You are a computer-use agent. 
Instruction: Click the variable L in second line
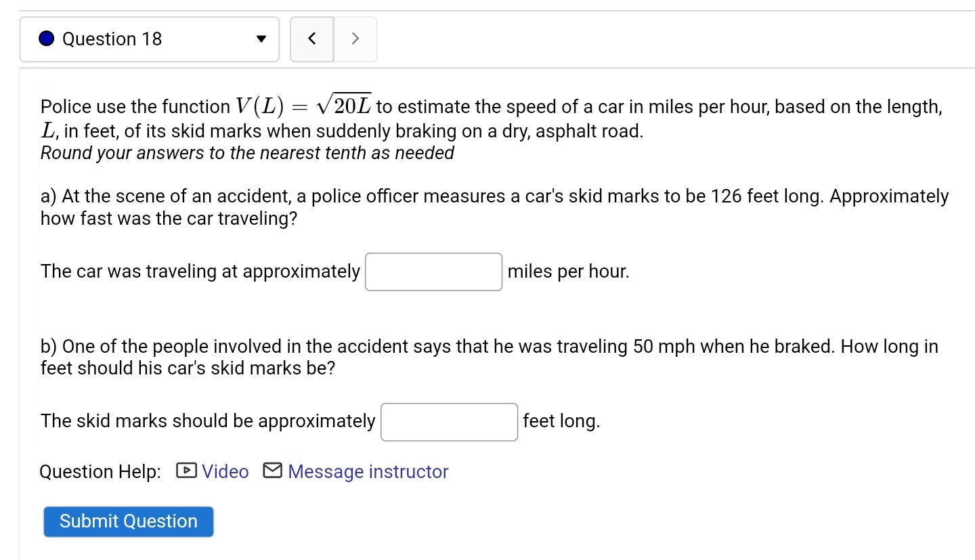click(47, 131)
